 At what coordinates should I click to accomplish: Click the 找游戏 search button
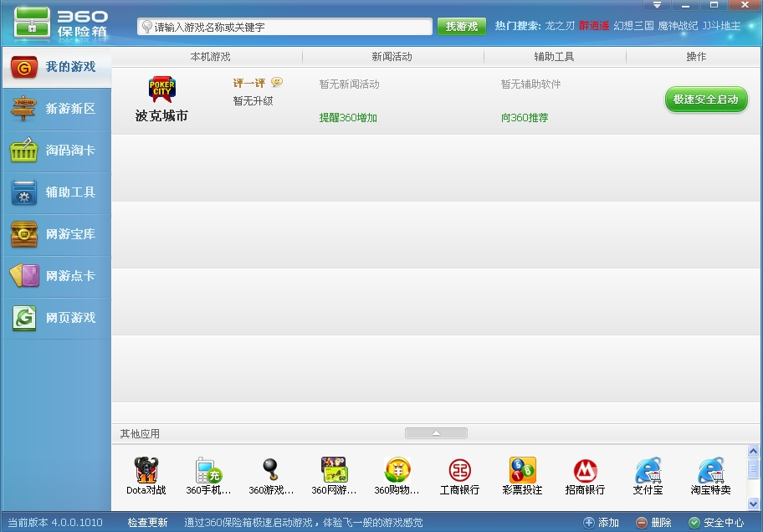(x=461, y=26)
